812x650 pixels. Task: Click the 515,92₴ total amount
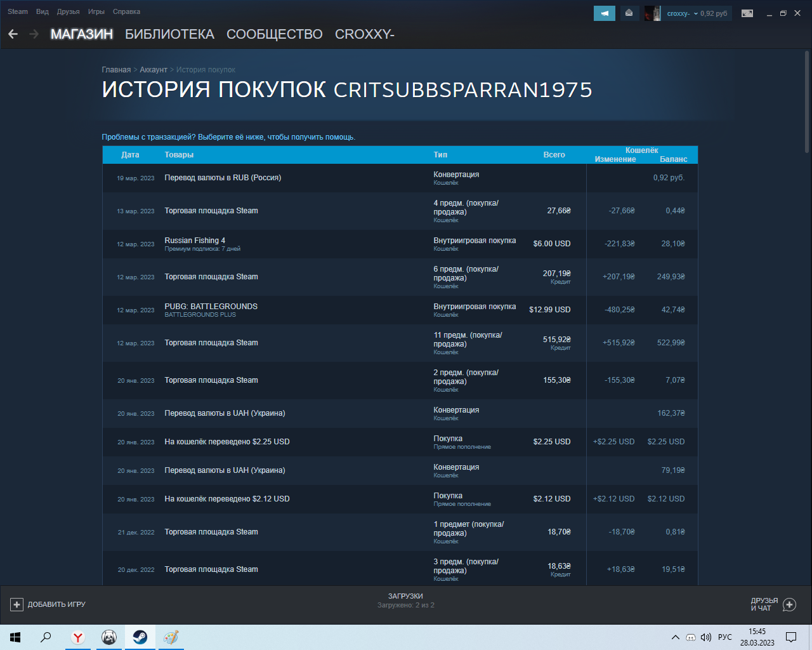[556, 340]
